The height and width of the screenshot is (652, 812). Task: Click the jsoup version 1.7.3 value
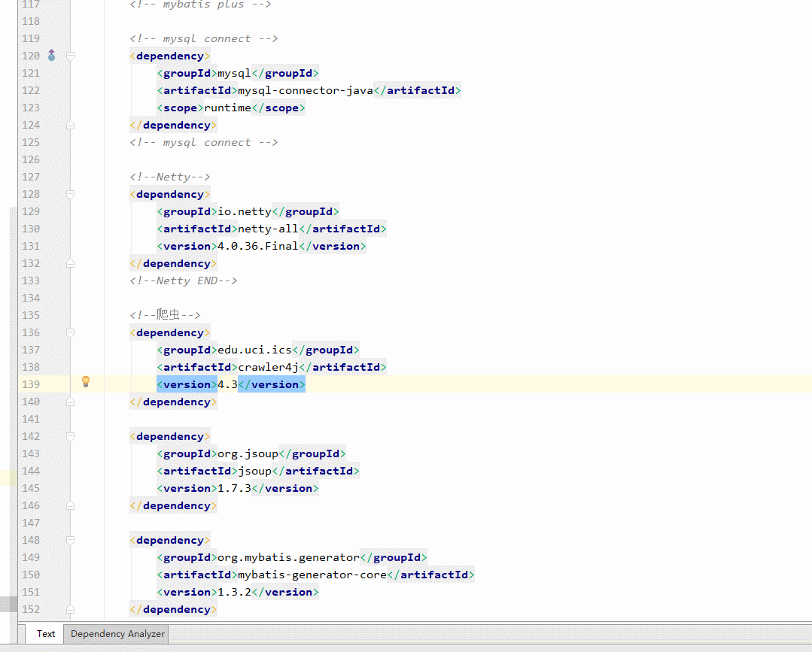tap(234, 489)
